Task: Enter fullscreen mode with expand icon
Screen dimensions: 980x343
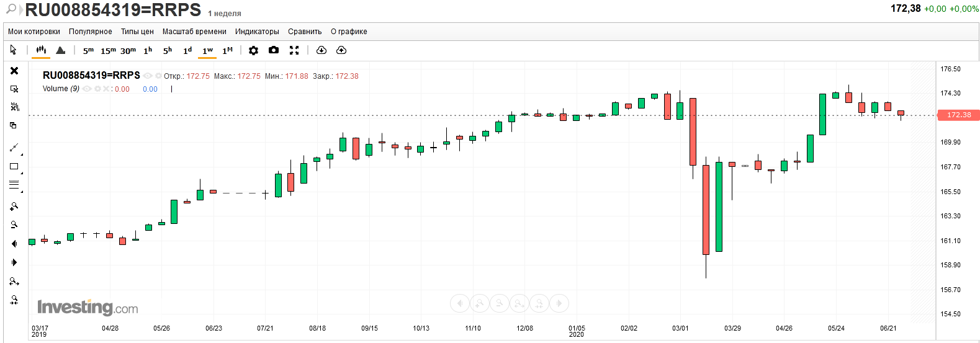Action: point(294,50)
